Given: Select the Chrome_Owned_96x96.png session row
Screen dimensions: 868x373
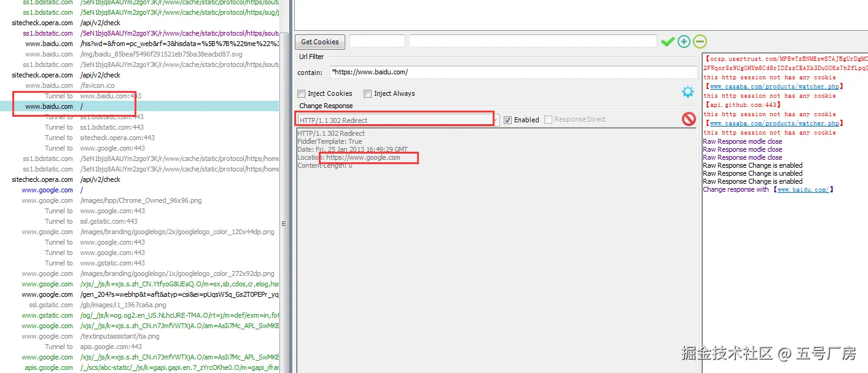Looking at the screenshot, I should click(x=139, y=200).
